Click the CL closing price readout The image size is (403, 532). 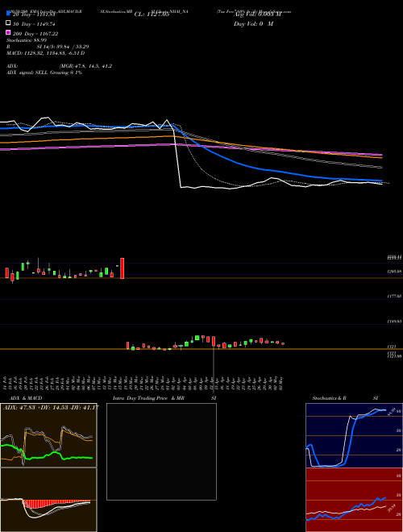coord(152,15)
